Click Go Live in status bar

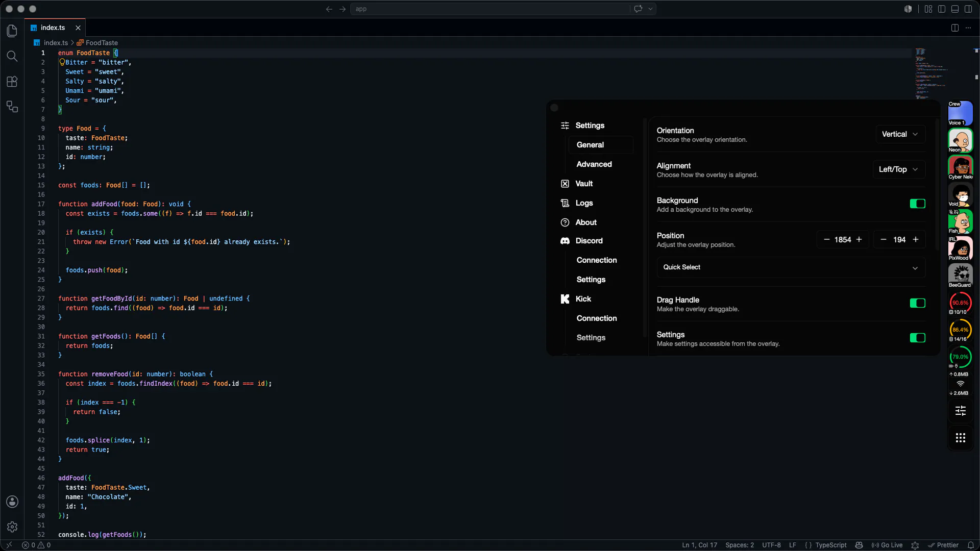[887, 545]
